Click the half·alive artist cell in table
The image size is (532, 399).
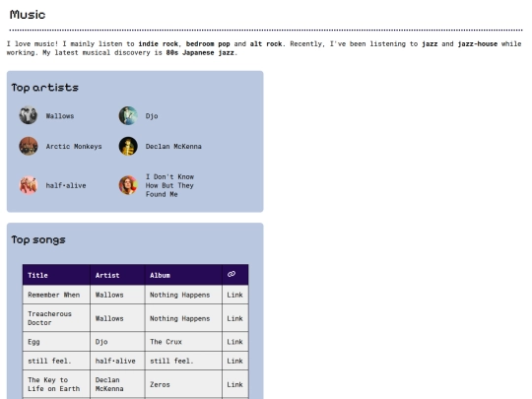(117, 361)
